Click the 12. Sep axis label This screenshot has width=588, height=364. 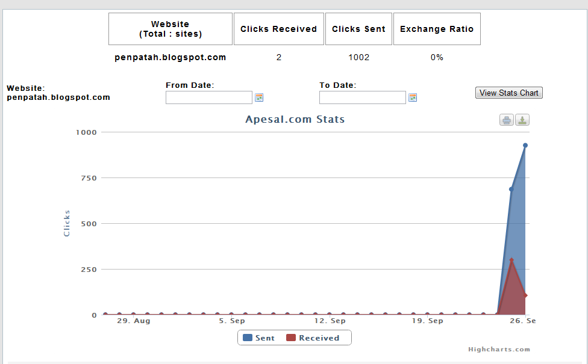coord(330,321)
